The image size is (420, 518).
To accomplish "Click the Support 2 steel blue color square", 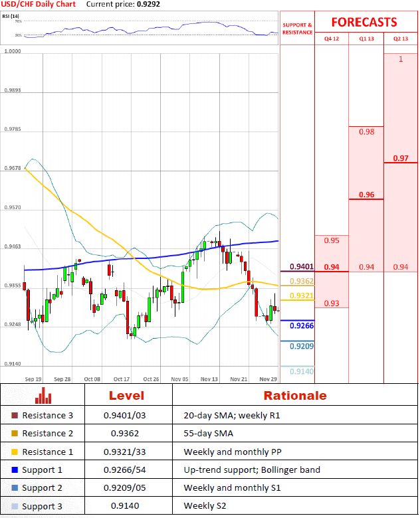I will 15,487.
